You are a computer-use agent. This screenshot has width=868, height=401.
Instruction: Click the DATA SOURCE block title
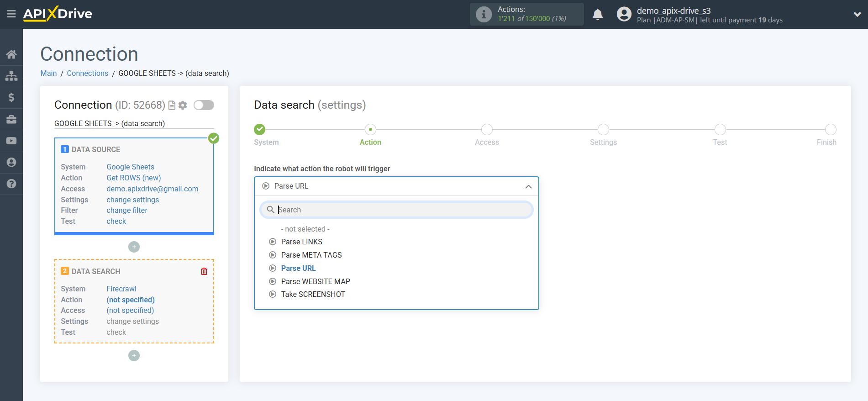coord(96,149)
